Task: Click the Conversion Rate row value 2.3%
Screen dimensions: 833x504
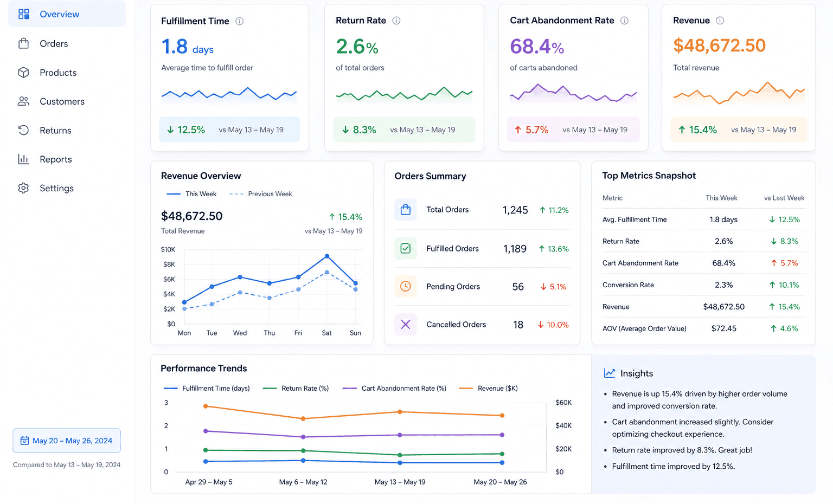Action: [724, 285]
